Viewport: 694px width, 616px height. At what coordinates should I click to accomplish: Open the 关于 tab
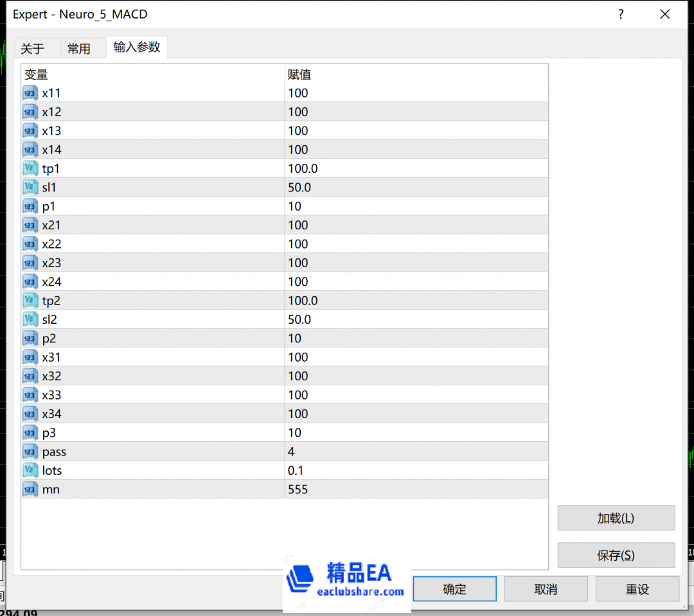tap(33, 49)
